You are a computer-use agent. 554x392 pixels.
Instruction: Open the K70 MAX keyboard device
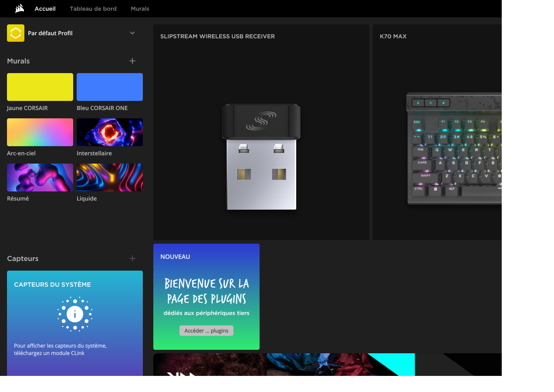tap(437, 132)
